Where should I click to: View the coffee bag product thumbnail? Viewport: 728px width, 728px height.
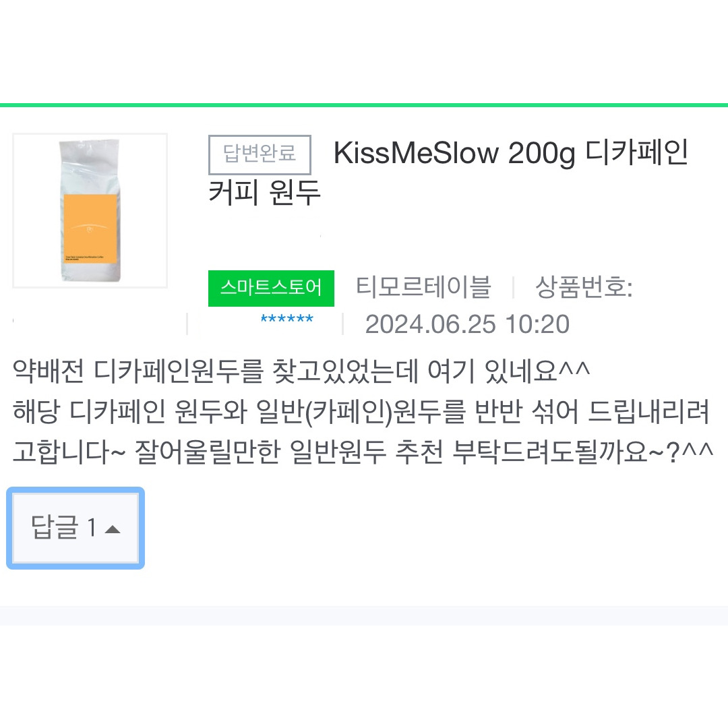(x=90, y=210)
